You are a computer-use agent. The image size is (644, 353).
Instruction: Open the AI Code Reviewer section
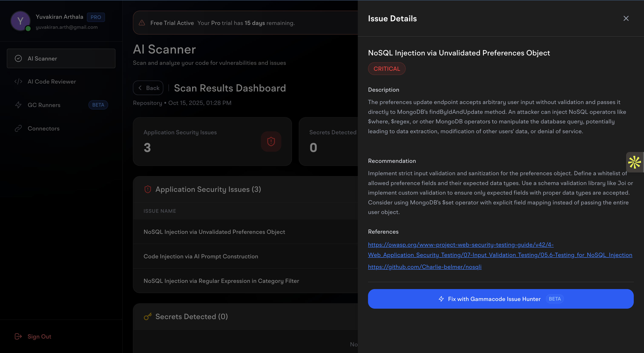[x=52, y=81]
